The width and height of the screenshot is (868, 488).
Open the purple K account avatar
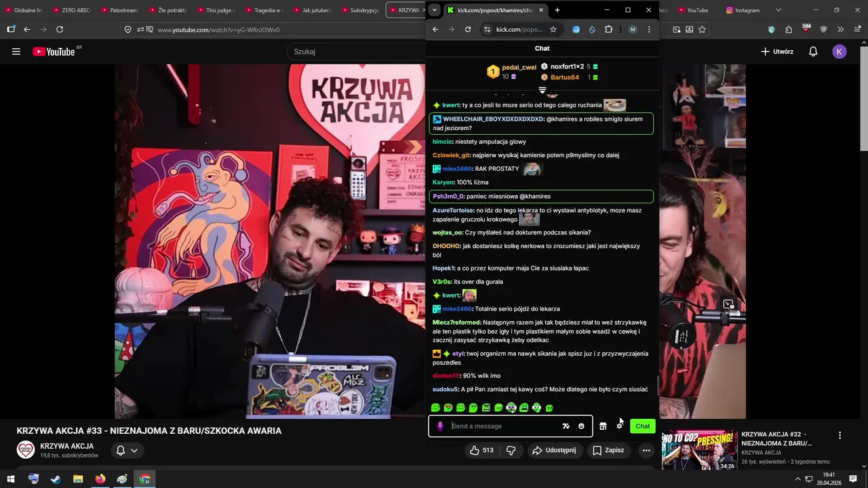(840, 52)
